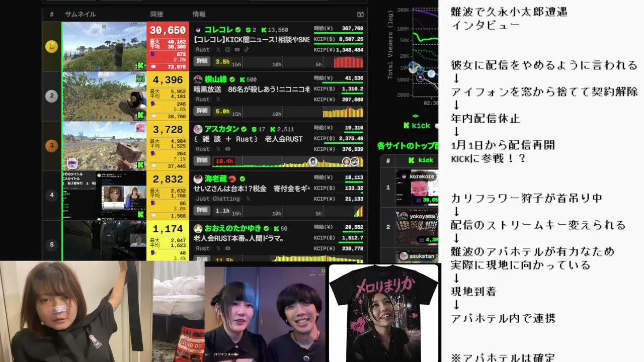The height and width of the screenshot is (362, 644).
Task: Click the 30,650 concurrent viewer count
Action: pyautogui.click(x=168, y=31)
